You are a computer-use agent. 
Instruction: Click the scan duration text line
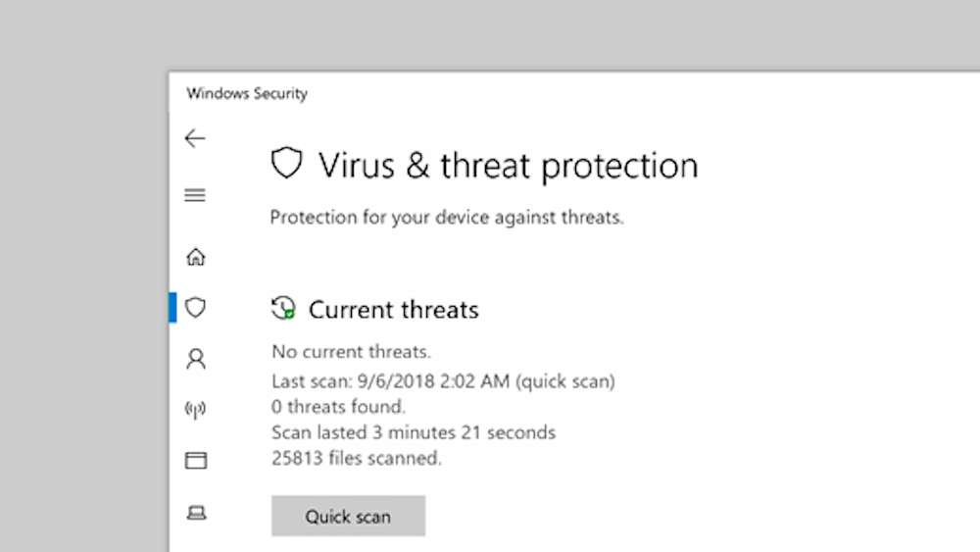(x=414, y=432)
